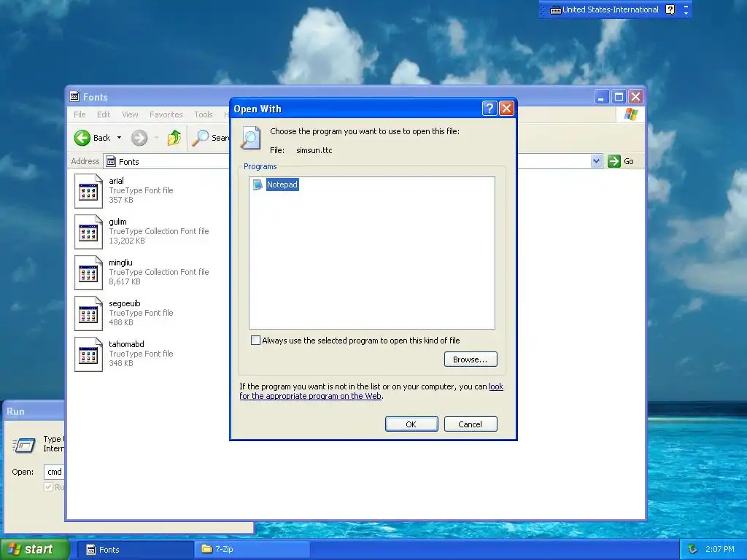This screenshot has height=560, width=747.
Task: Minimize the Fonts window
Action: tap(601, 97)
